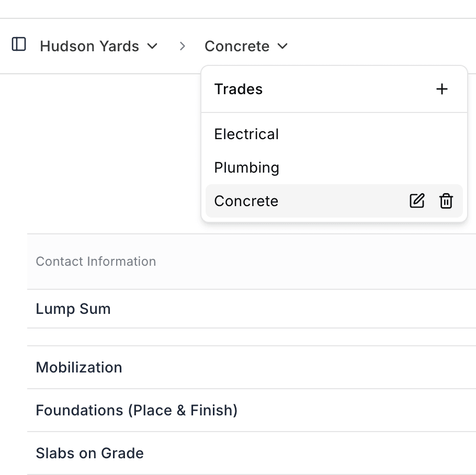Image resolution: width=476 pixels, height=475 pixels.
Task: Toggle the sidebar panel icon
Action: point(19,44)
